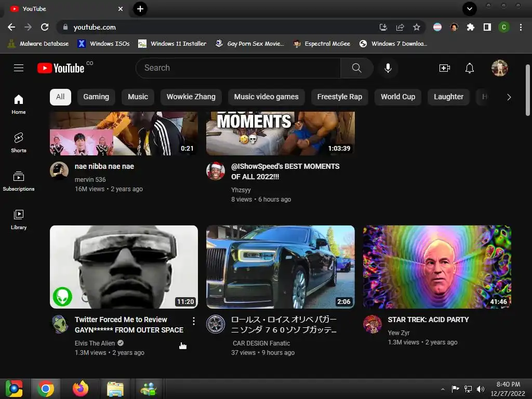Screen dimensions: 532x399
Task: Click the page vertical scrollbar
Action: pyautogui.click(x=528, y=90)
